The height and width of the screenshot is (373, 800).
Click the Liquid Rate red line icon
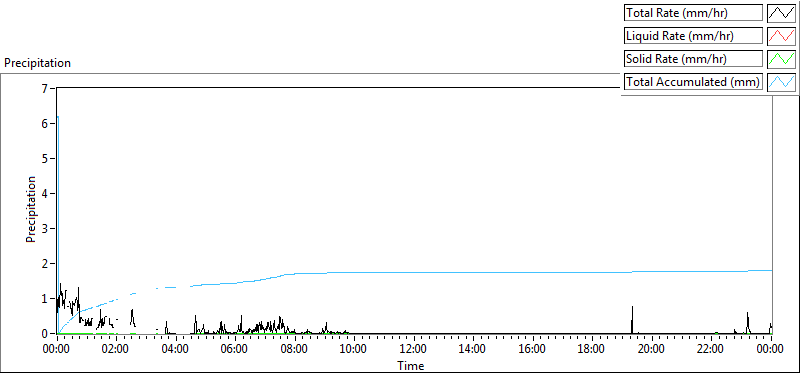click(x=781, y=36)
